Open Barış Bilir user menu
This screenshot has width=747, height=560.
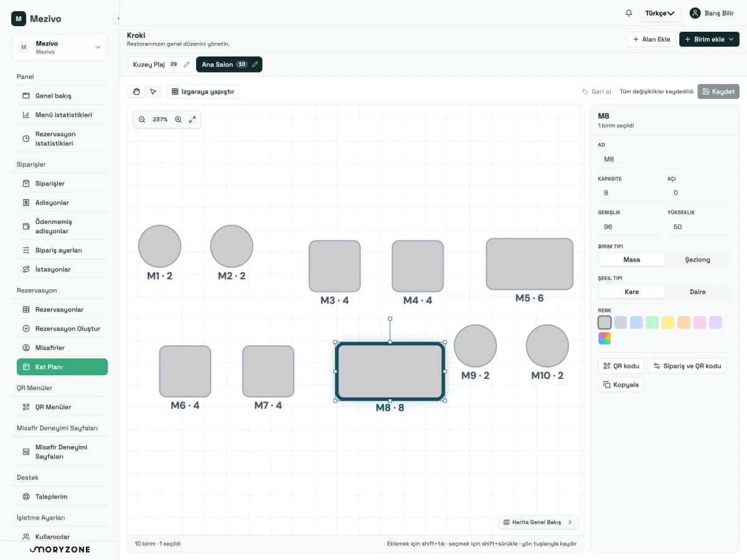pos(712,13)
